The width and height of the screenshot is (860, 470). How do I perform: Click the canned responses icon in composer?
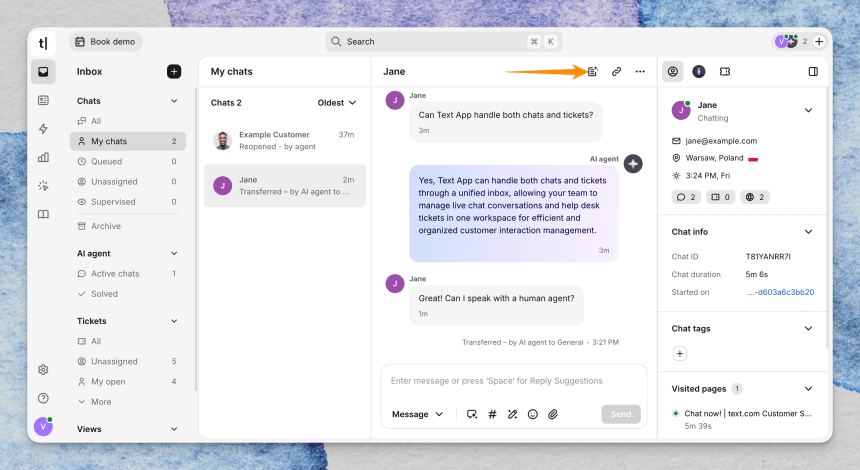(472, 414)
